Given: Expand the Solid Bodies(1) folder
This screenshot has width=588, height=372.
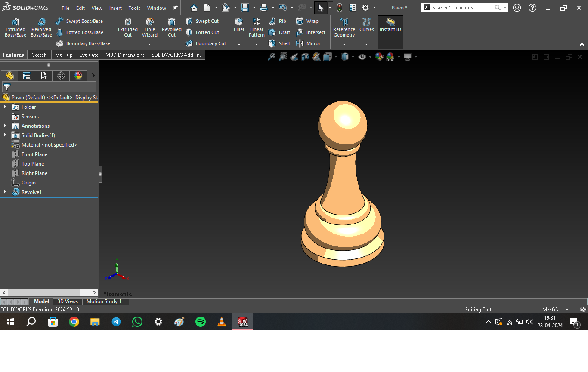Looking at the screenshot, I should (x=5, y=135).
